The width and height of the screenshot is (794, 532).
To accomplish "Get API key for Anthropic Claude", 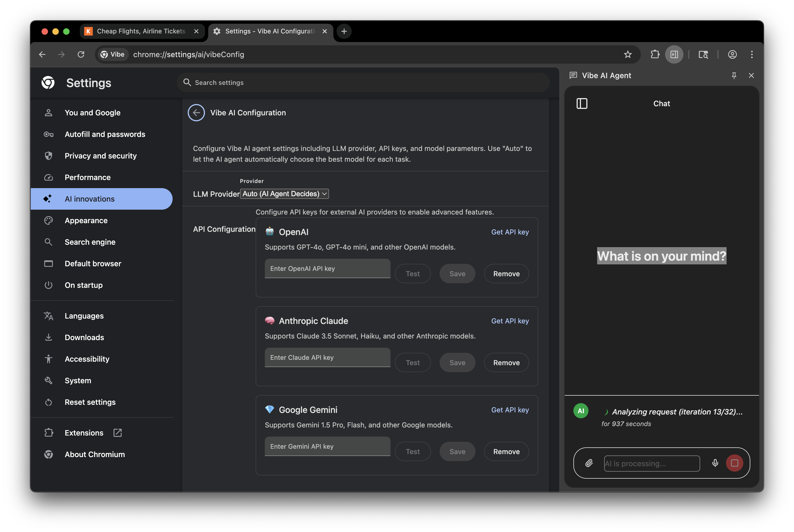I will tap(510, 321).
